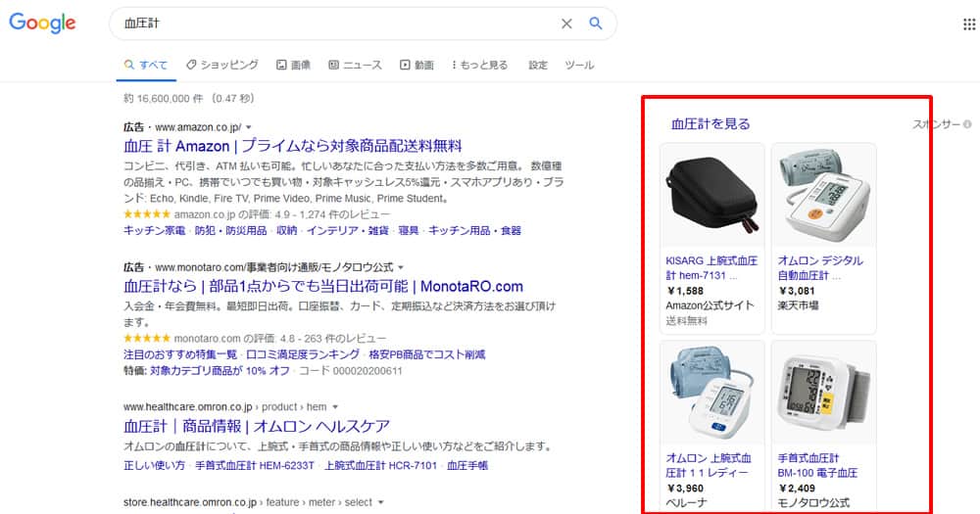Switch to the 動画 tab
Viewport: 980px width, 514px height.
tap(416, 65)
